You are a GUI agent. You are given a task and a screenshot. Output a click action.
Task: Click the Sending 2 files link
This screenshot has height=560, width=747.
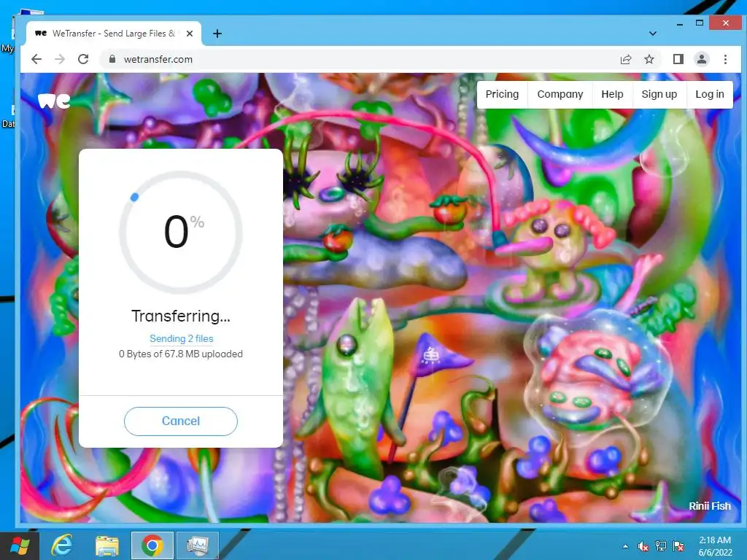[x=182, y=338]
